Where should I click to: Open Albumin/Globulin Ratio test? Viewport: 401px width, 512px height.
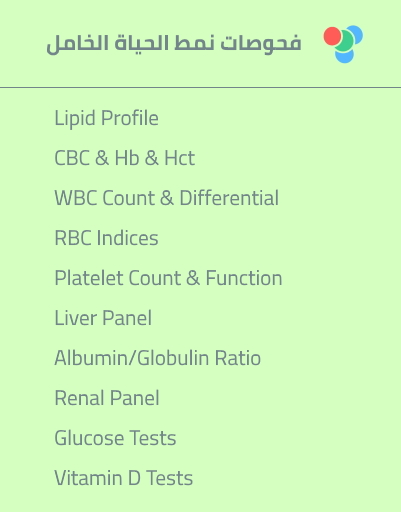pyautogui.click(x=157, y=358)
